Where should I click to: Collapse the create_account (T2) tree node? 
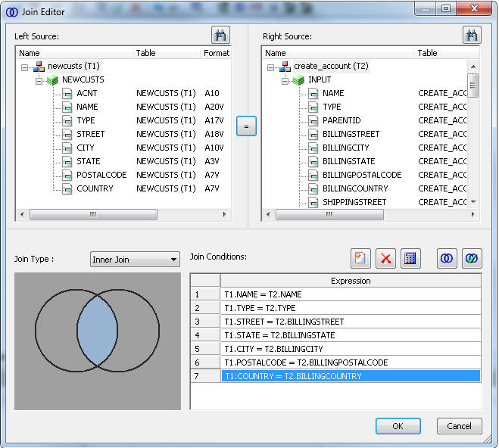click(270, 67)
